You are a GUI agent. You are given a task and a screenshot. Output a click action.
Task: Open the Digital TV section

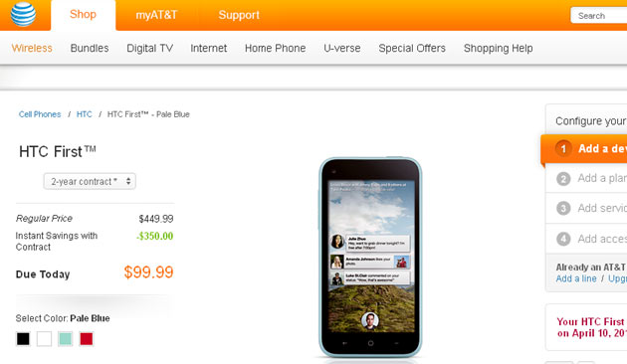150,49
